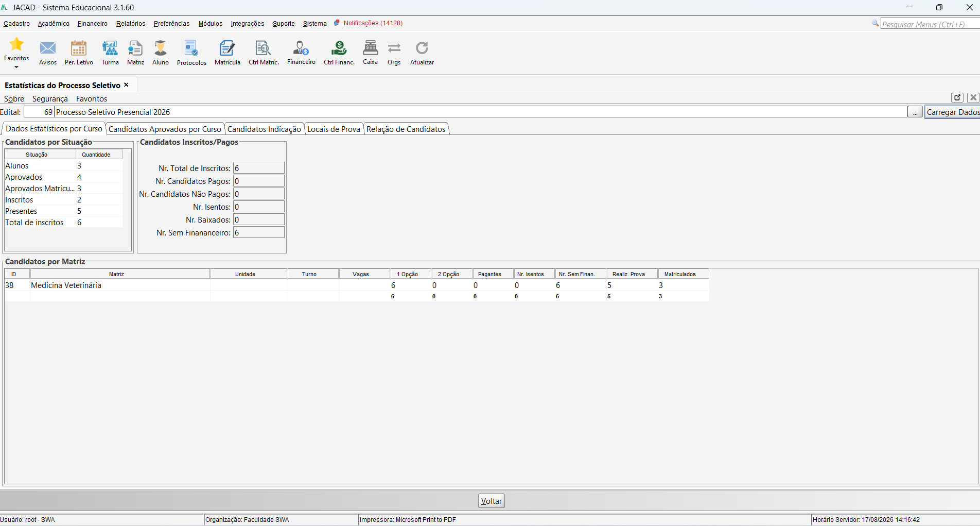Focus the Pesquisar Menus search field
This screenshot has width=980, height=526.
(x=930, y=24)
